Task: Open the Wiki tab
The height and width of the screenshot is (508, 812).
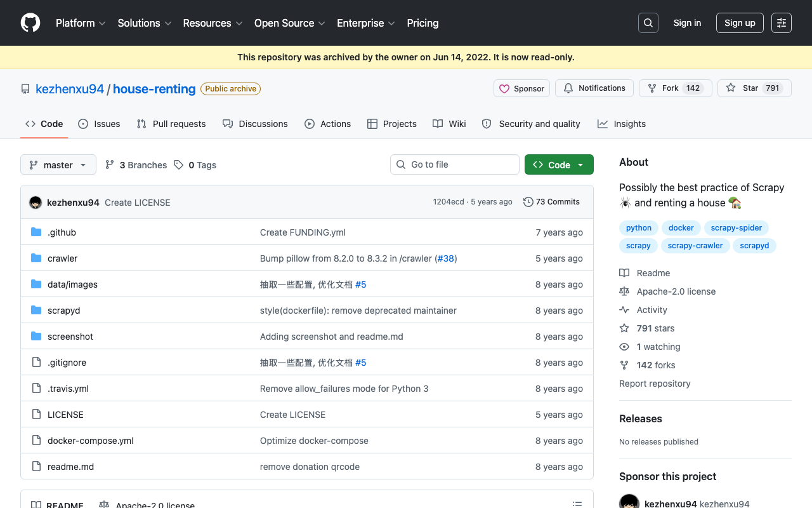Action: pyautogui.click(x=449, y=124)
